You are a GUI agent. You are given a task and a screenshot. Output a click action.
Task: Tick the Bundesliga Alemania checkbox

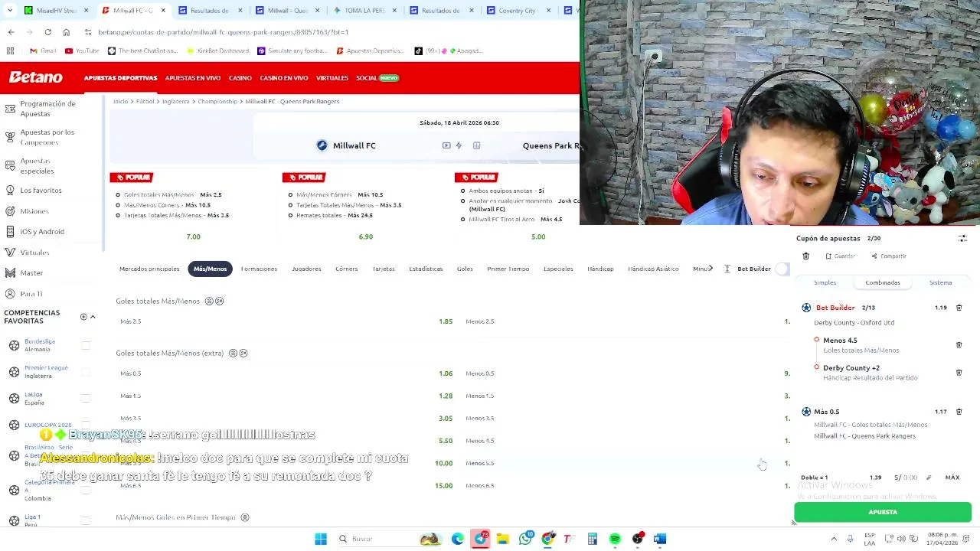86,346
